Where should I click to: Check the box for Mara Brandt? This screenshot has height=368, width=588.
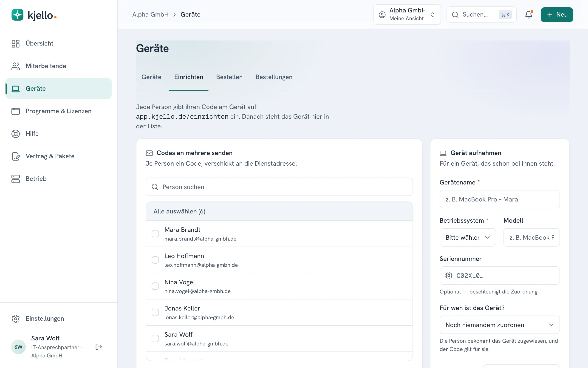point(155,234)
